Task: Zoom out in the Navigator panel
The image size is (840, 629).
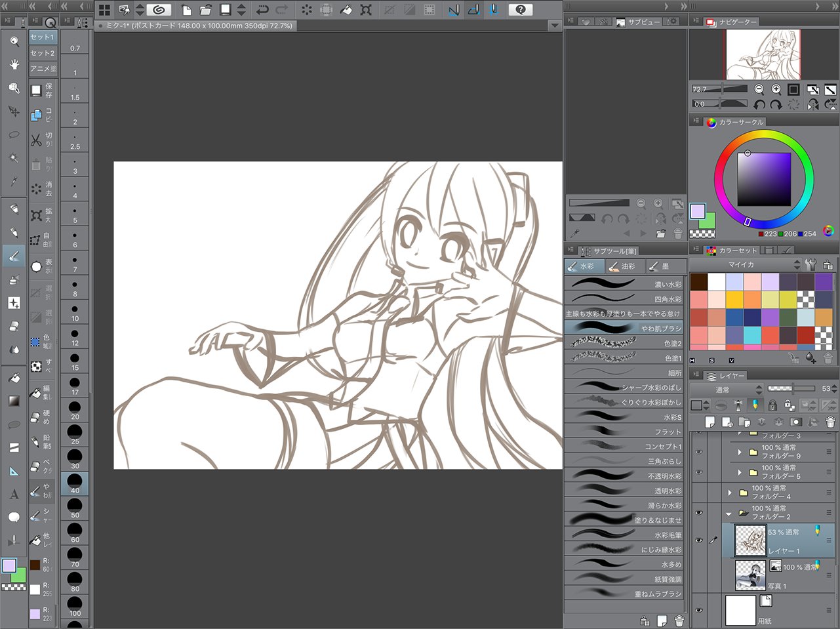Action: tap(759, 89)
